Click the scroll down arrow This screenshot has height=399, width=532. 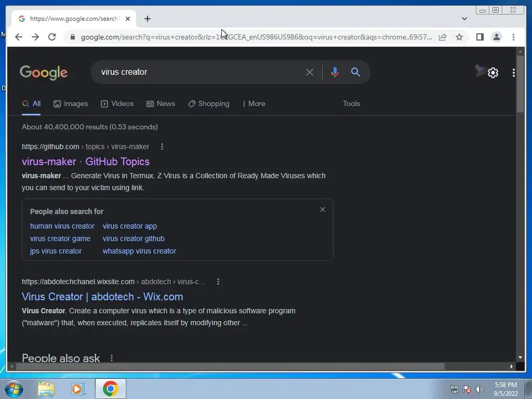[x=520, y=357]
